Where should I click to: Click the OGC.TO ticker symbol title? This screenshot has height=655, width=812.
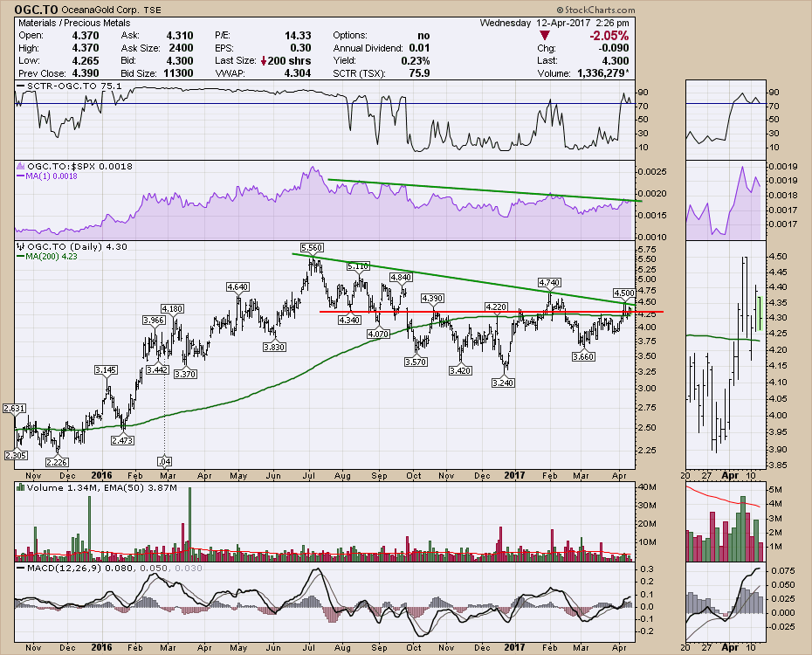(37, 10)
